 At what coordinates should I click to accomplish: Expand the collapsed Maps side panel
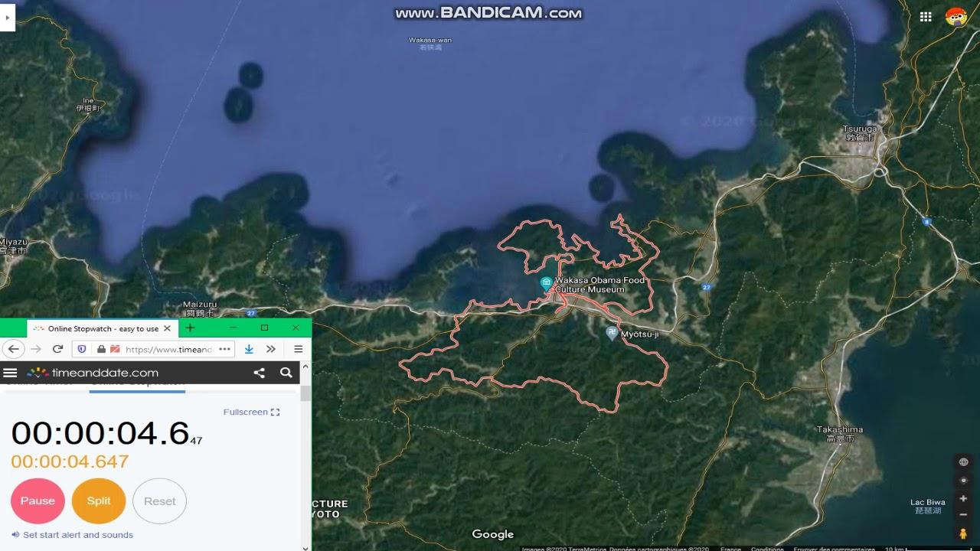click(8, 17)
